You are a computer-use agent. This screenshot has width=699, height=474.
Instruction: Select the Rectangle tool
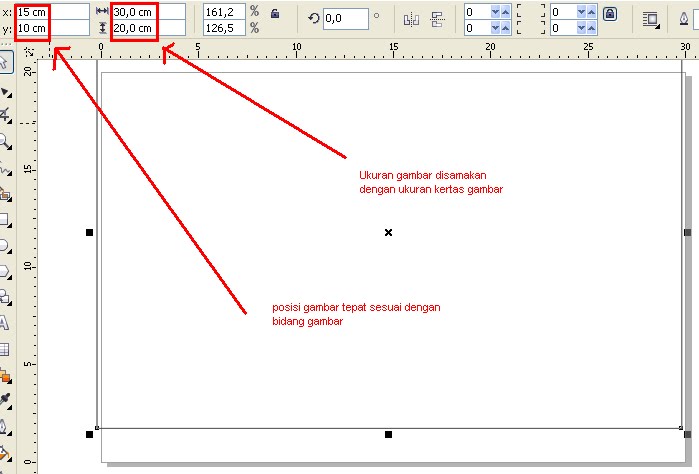tap(5, 220)
